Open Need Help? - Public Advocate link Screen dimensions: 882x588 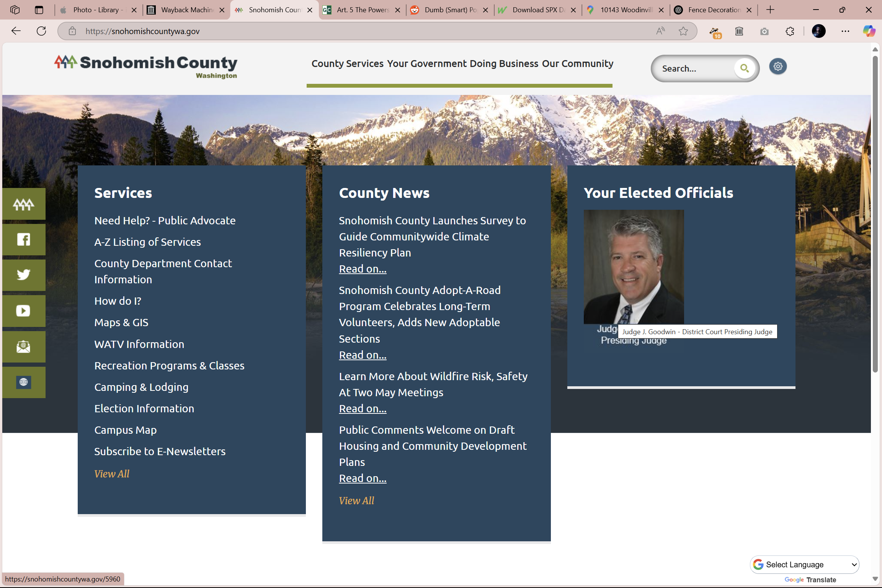click(x=165, y=220)
